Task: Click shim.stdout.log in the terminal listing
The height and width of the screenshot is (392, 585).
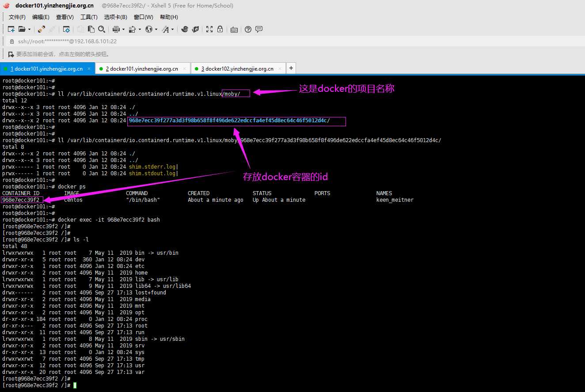Action: point(152,173)
